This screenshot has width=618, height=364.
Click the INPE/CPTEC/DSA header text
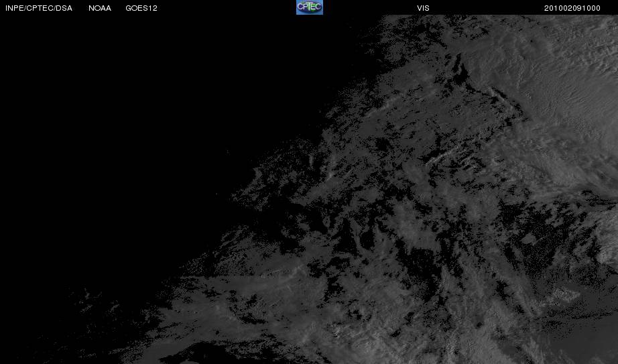[x=39, y=8]
